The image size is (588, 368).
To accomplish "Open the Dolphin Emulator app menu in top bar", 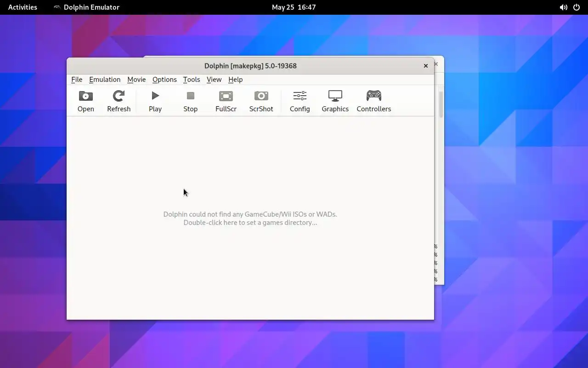I will click(x=86, y=7).
